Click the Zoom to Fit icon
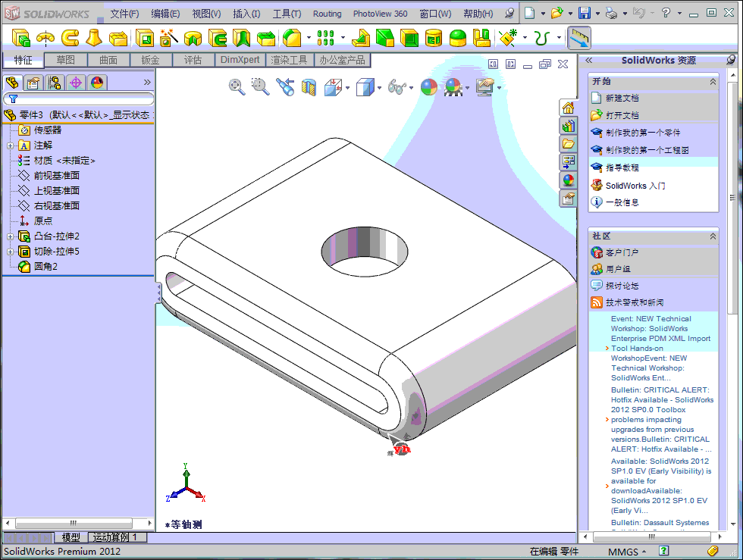The image size is (743, 560). [x=237, y=87]
